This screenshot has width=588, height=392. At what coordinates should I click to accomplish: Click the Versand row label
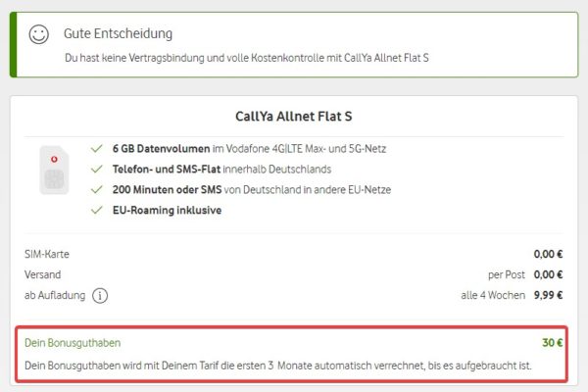click(x=42, y=274)
